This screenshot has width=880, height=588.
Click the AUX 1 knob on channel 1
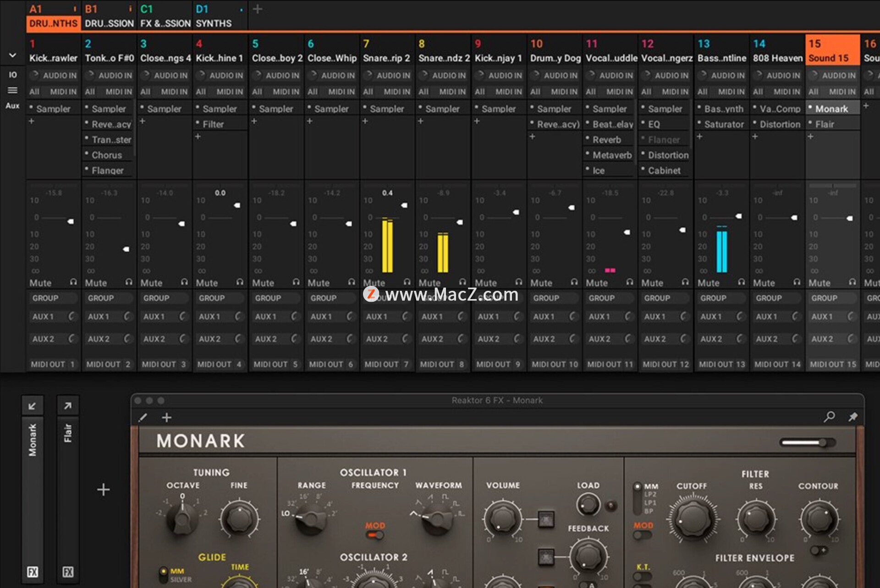coord(71,316)
